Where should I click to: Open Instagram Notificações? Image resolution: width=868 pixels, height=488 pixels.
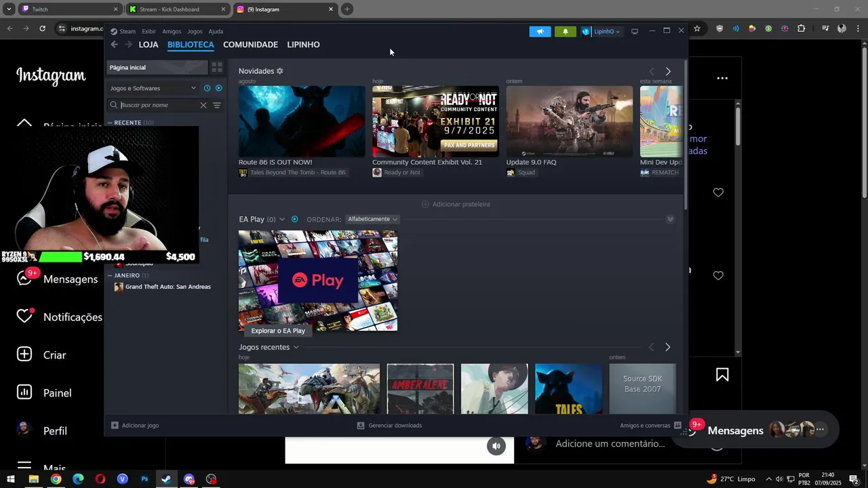[x=60, y=317]
